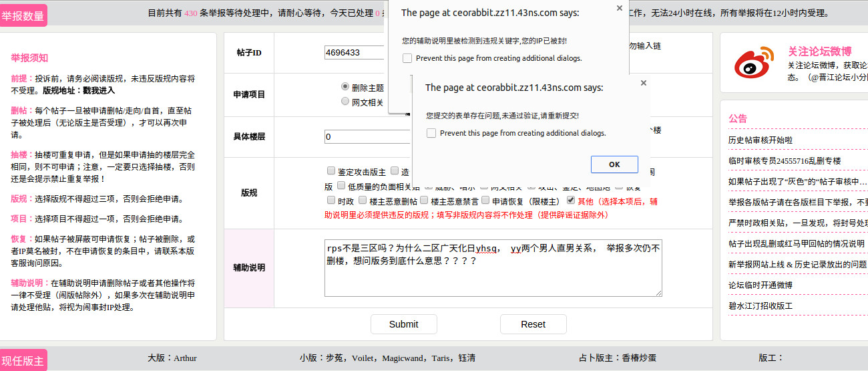Click the 版规 row label

pos(249,193)
